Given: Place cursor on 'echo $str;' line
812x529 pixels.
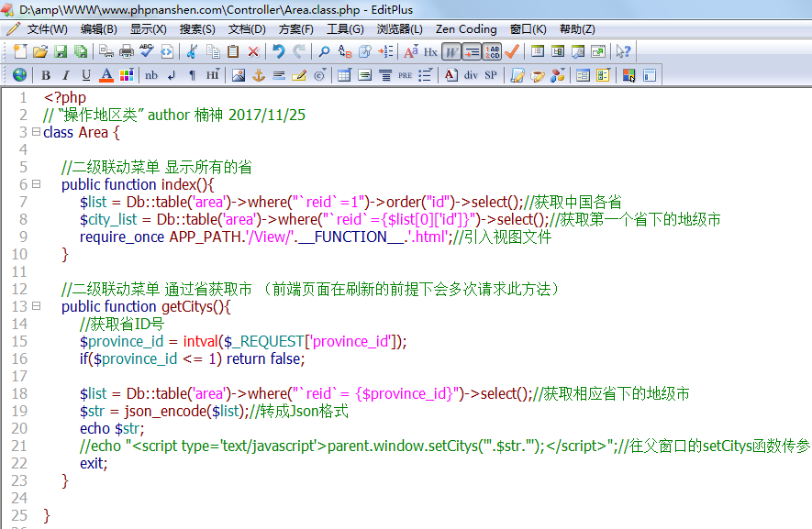Looking at the screenshot, I should click(x=112, y=428).
